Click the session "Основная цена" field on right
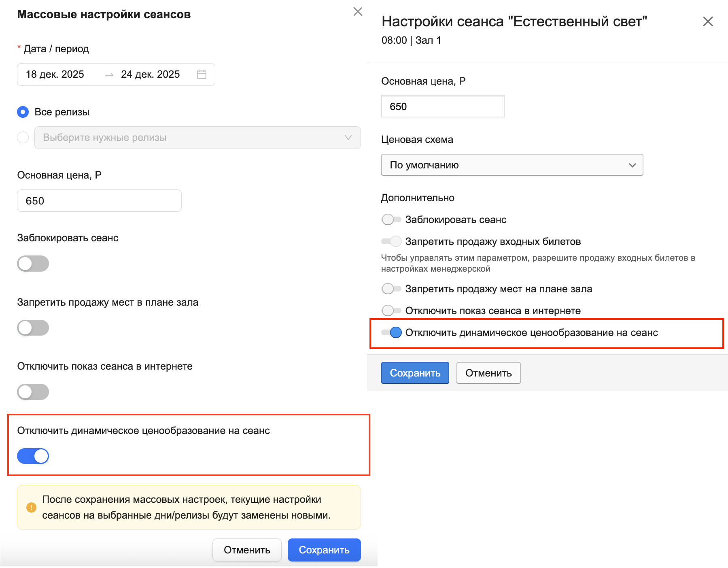728x568 pixels. tap(443, 107)
